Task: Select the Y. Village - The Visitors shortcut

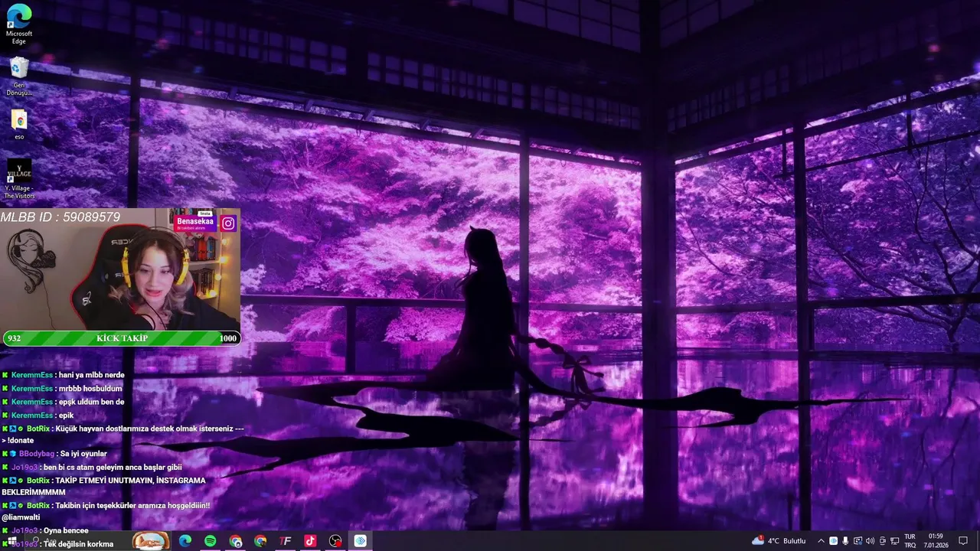Action: click(19, 178)
